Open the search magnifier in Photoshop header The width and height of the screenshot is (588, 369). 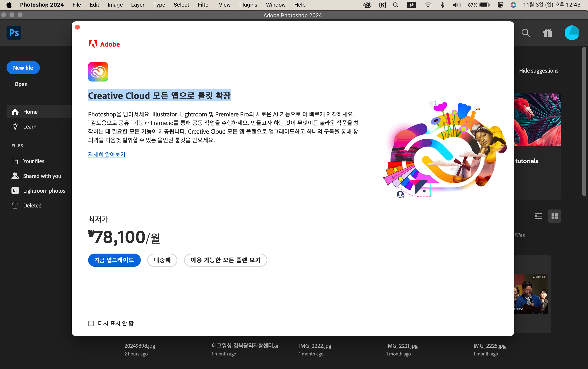click(525, 33)
